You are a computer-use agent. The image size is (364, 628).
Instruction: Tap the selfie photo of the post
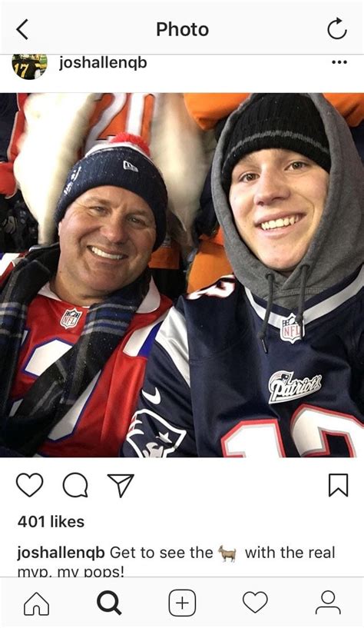coord(182,274)
